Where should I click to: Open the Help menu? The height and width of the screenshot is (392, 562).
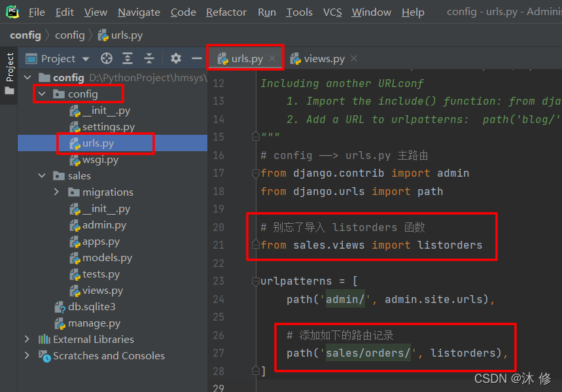413,12
